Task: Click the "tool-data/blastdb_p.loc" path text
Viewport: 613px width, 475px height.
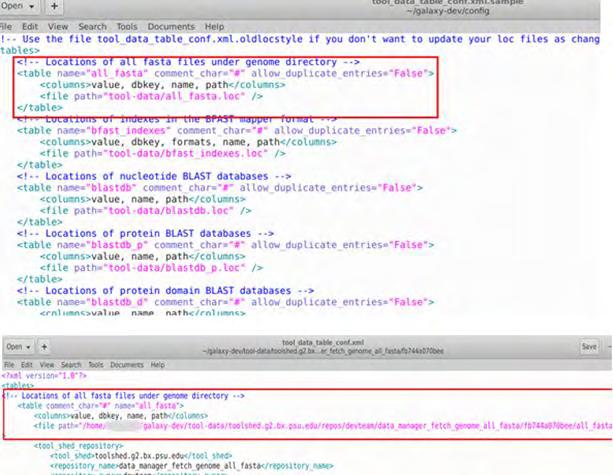Action: (x=176, y=268)
